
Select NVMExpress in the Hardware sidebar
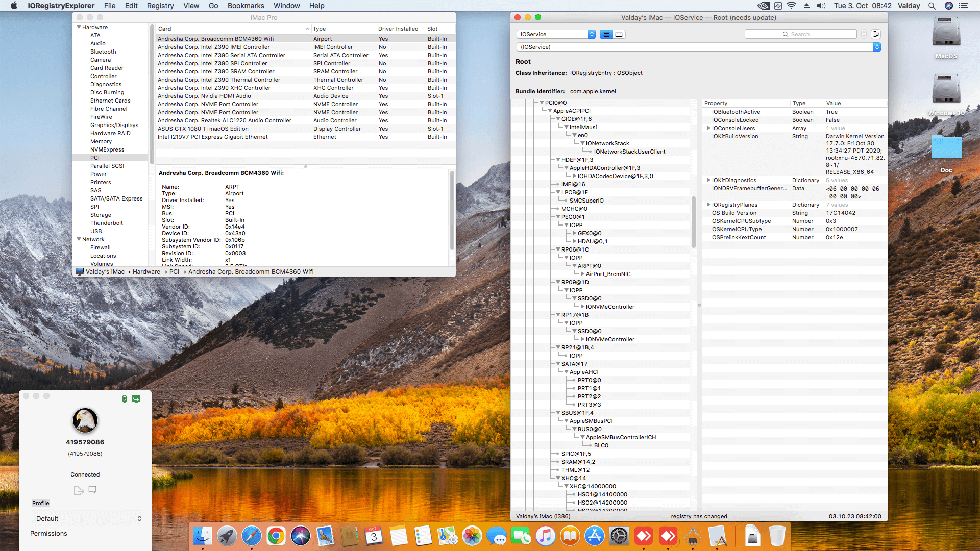107,149
